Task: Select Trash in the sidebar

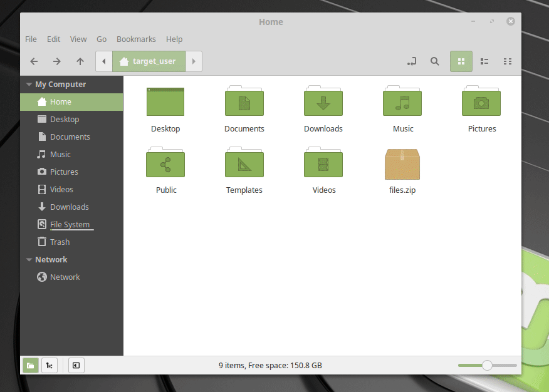Action: (60, 242)
